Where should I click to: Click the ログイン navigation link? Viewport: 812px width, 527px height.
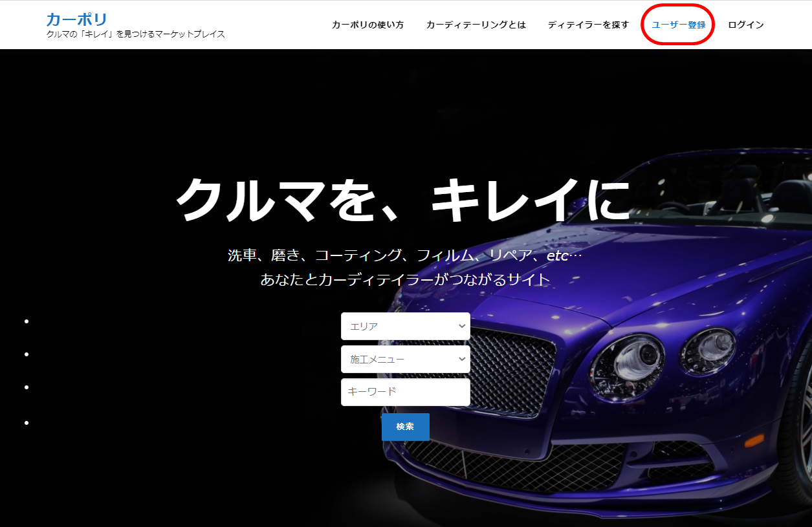pos(745,24)
